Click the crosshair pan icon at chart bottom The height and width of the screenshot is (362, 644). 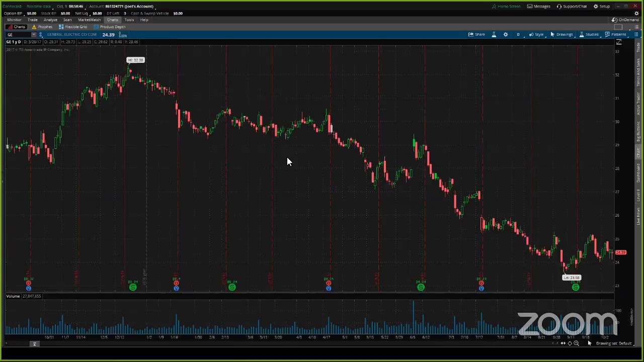(570, 343)
